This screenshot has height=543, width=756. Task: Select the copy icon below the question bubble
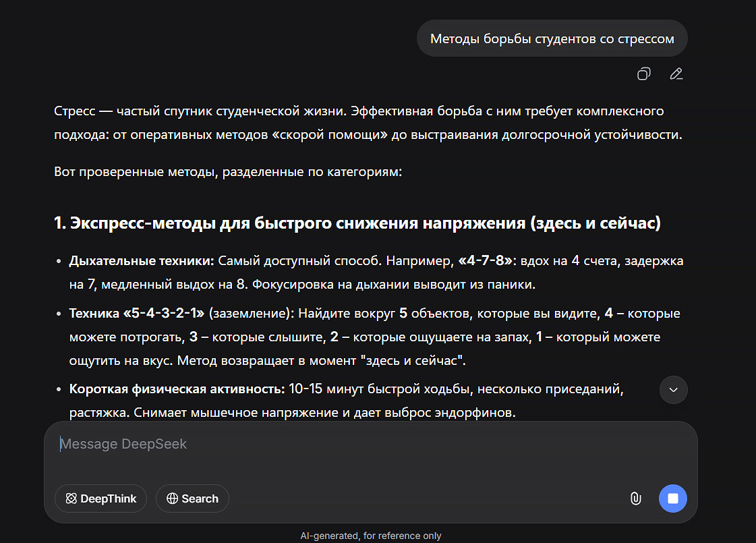pyautogui.click(x=643, y=74)
